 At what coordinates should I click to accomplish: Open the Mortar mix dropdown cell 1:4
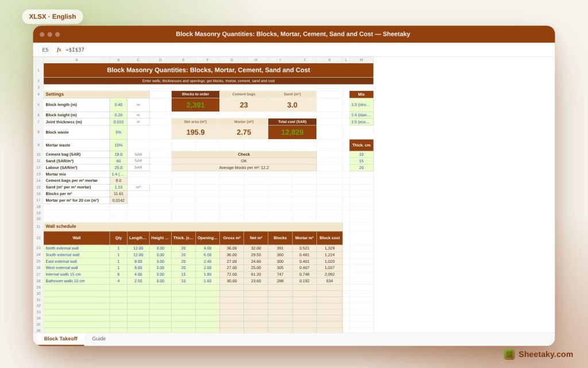(118, 174)
